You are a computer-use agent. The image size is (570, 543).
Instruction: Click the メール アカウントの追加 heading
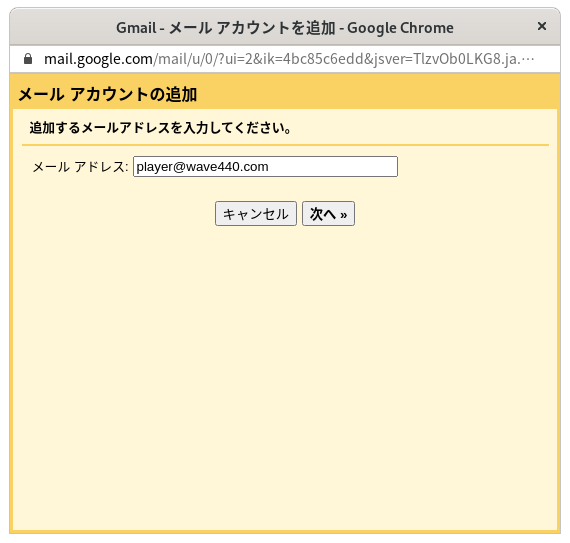pos(108,94)
